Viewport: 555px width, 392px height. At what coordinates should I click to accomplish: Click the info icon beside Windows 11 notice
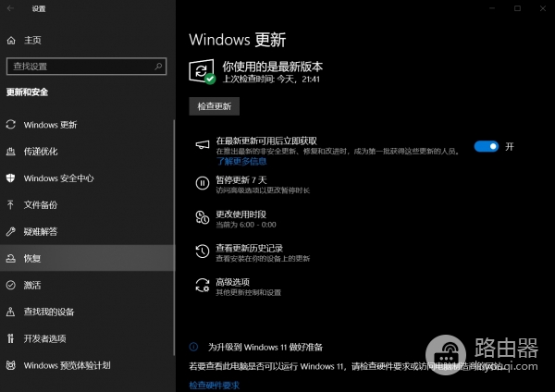tap(193, 347)
